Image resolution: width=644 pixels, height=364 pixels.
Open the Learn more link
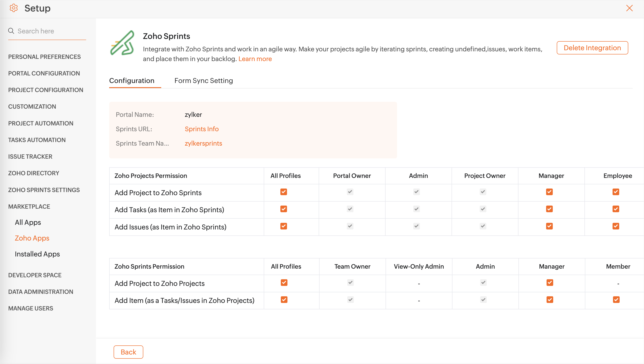[255, 59]
